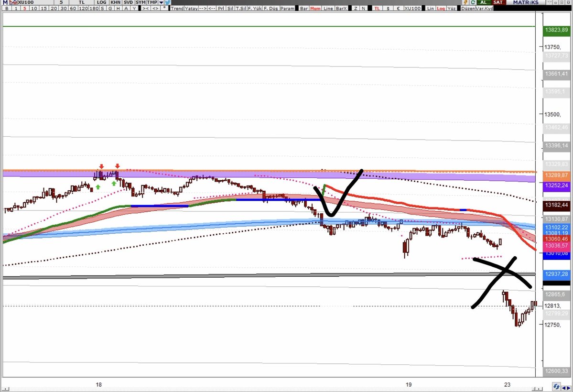Viewport: 573px width, 392px height.
Task: Open the small triangle menu left of window controls
Action: click(x=551, y=2)
